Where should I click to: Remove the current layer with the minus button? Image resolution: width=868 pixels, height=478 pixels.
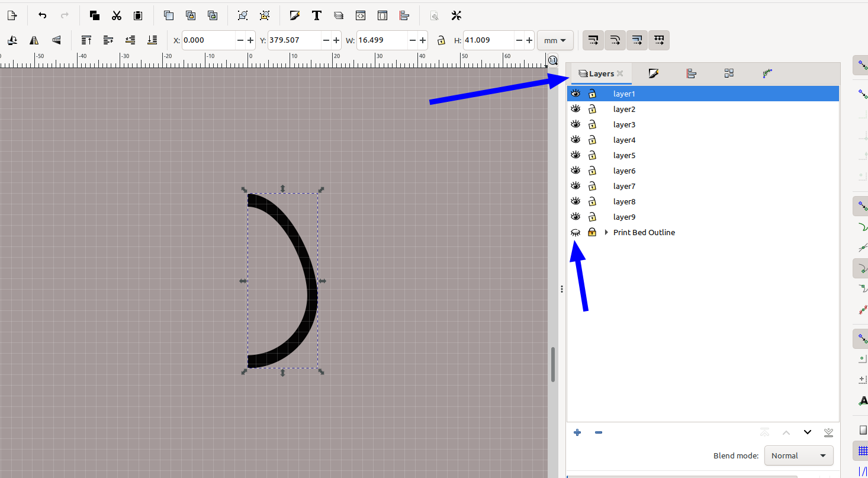599,432
